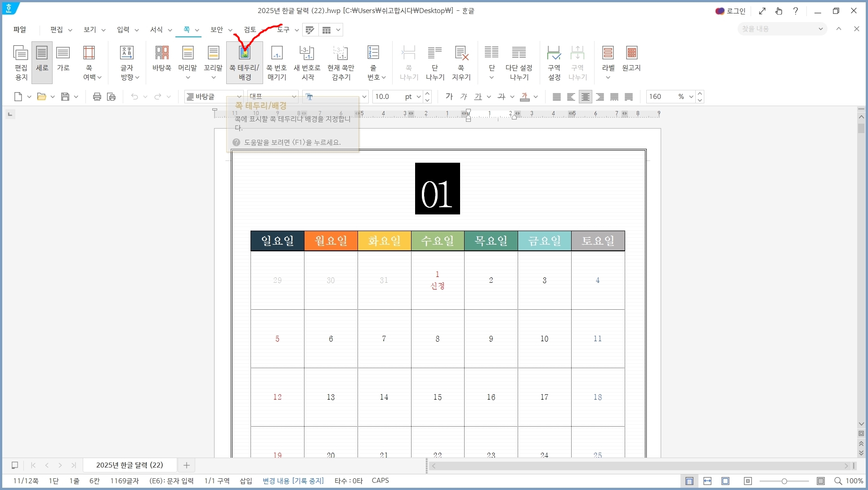Expand the font size 10.0 pt dropdown
Viewport: 868px width, 490px height.
point(419,97)
